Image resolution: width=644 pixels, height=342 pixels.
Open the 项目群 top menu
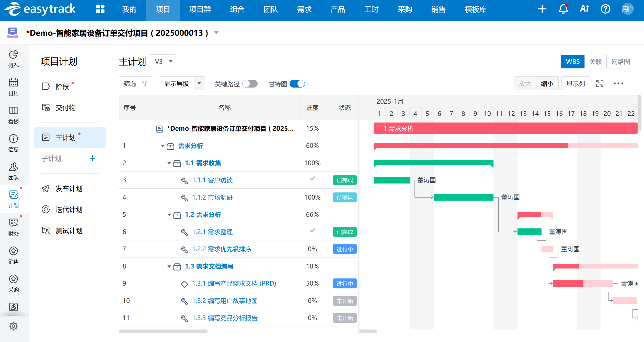(x=200, y=10)
